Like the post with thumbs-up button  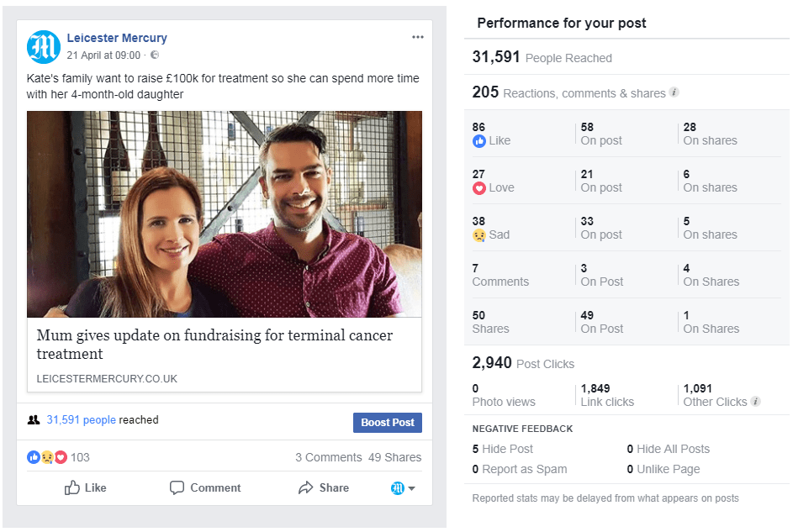click(86, 488)
